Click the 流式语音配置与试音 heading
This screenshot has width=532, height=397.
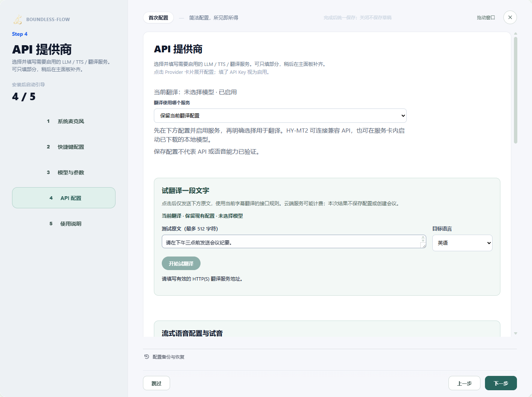tap(192, 333)
